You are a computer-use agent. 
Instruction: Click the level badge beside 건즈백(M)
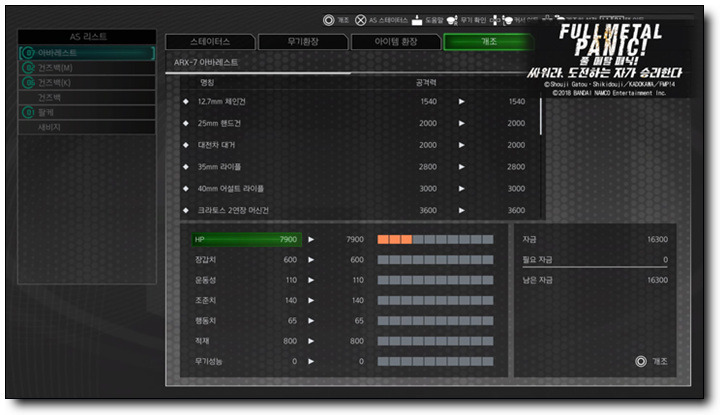click(x=28, y=68)
